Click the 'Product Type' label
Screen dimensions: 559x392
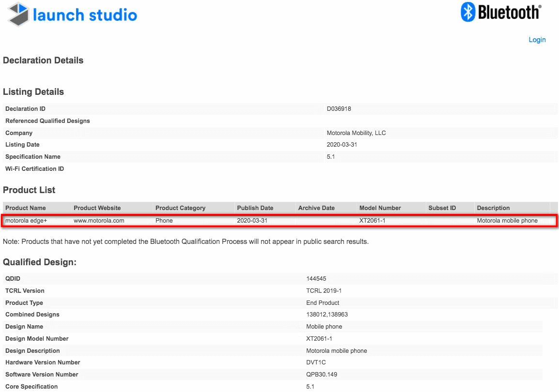[x=24, y=303]
